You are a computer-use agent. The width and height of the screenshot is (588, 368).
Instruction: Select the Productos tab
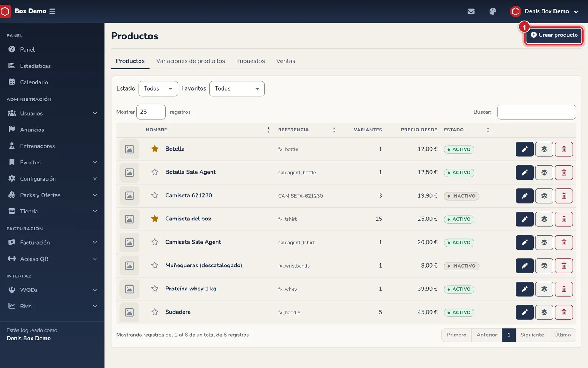coord(130,61)
